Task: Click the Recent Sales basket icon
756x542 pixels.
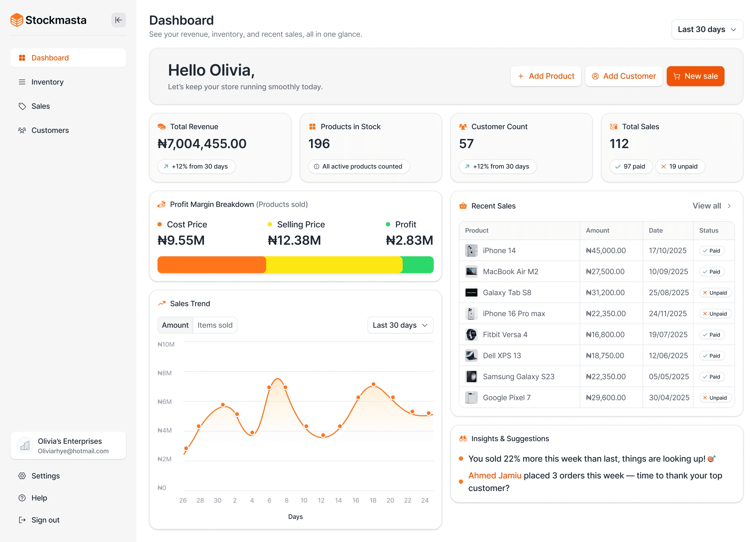Action: click(x=463, y=206)
